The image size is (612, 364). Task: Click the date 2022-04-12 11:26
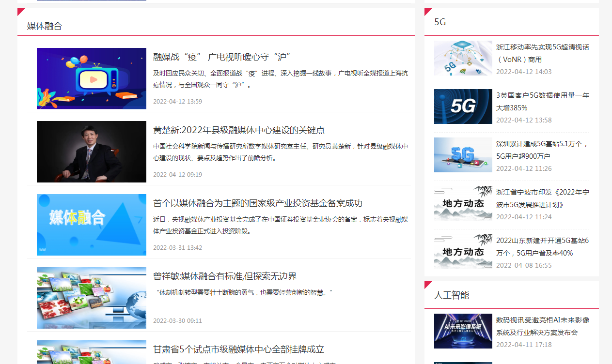(x=524, y=168)
